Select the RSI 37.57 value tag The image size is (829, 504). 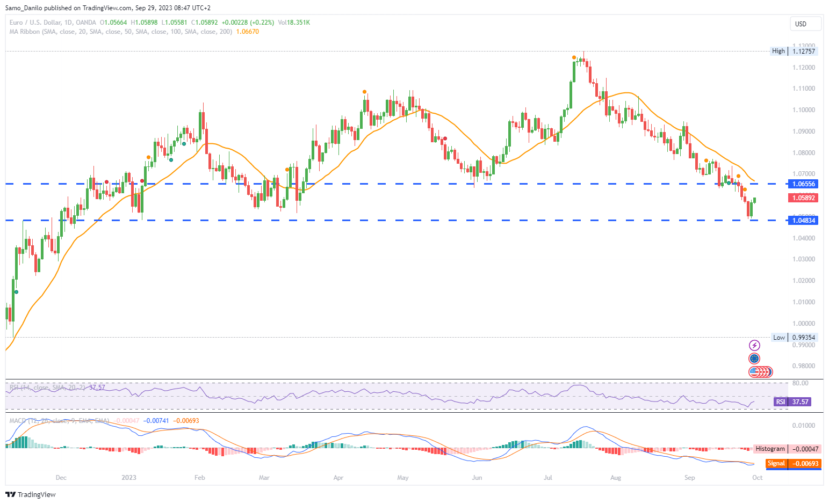[792, 401]
